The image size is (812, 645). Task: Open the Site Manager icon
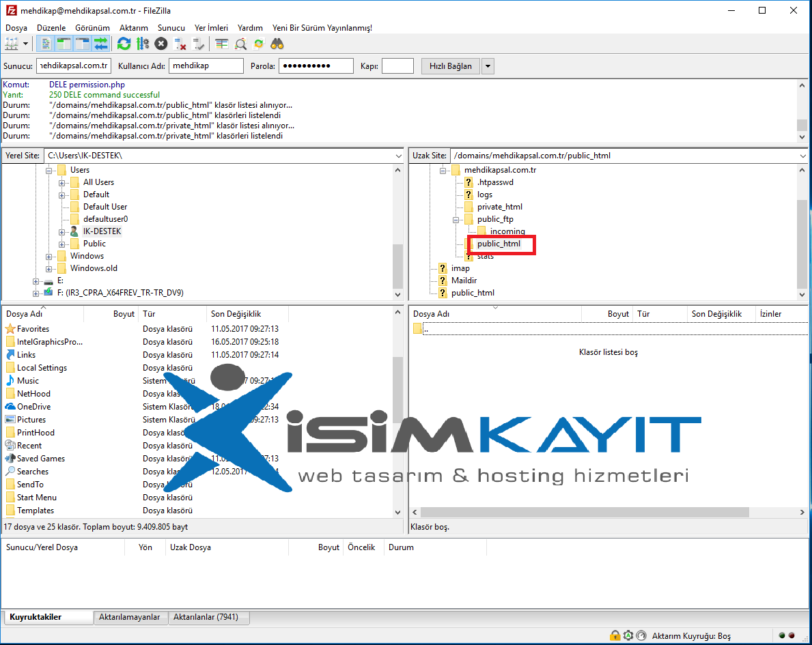(12, 44)
